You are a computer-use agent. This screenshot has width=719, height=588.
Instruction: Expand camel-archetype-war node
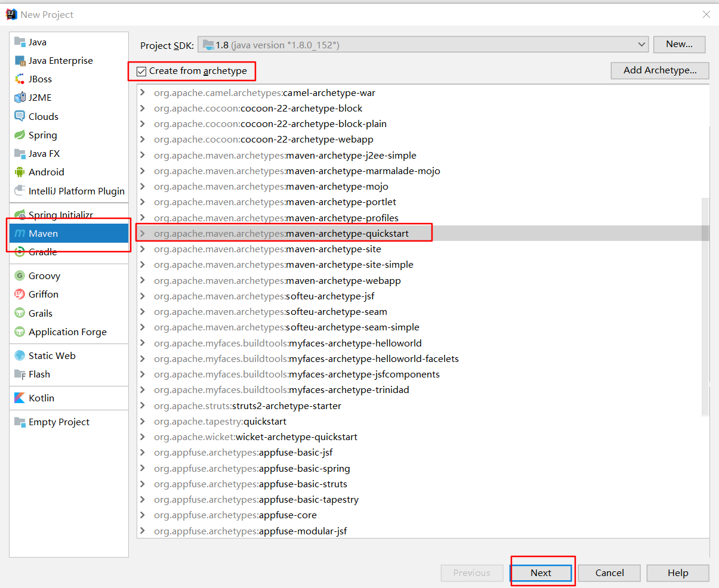[143, 93]
